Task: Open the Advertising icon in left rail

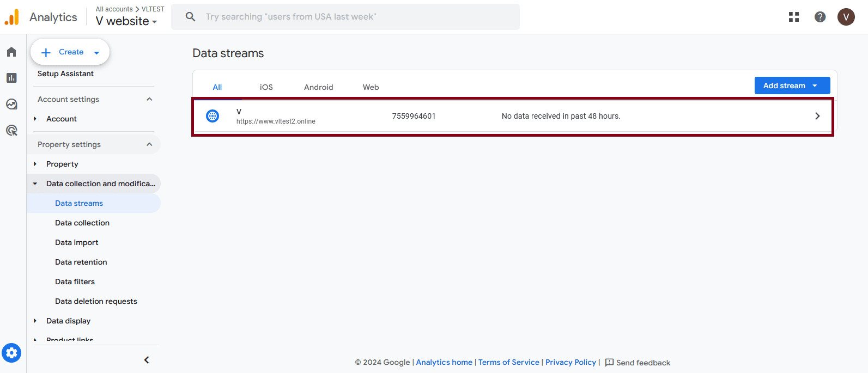Action: tap(11, 130)
